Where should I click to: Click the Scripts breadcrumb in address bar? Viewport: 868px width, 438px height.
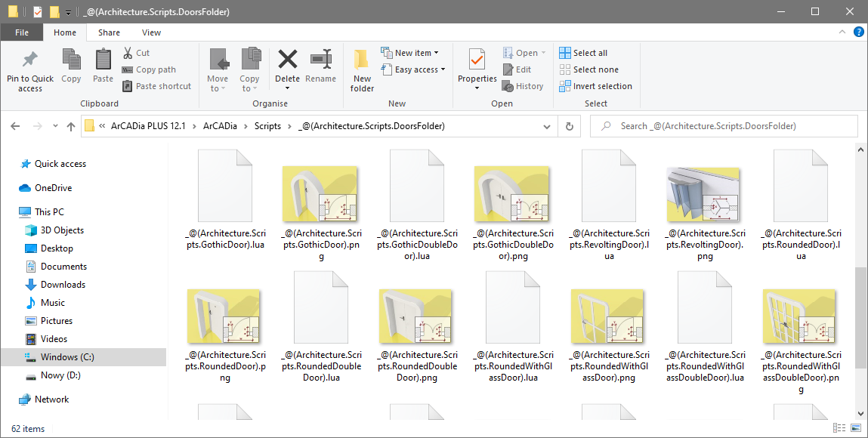point(267,126)
